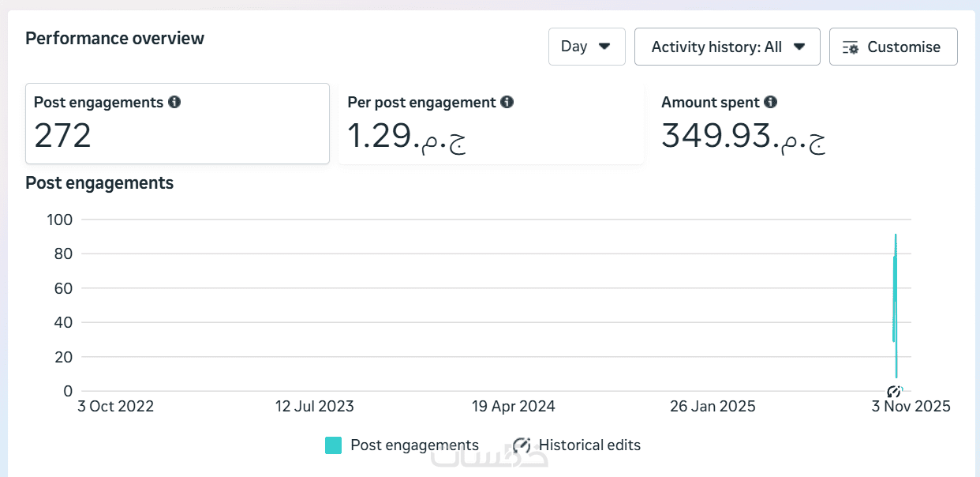The width and height of the screenshot is (980, 477).
Task: Toggle the Post engagements series legend label
Action: [414, 445]
